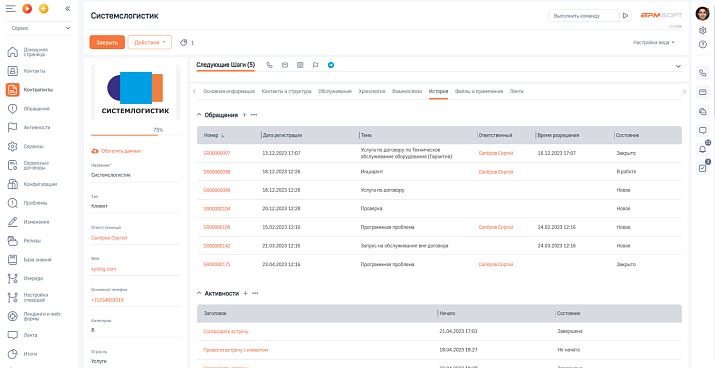
Task: Click the orange play process button
Action: [x=27, y=8]
